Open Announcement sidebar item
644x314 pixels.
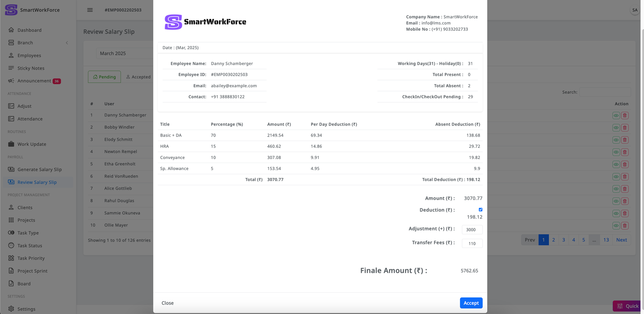pyautogui.click(x=34, y=81)
